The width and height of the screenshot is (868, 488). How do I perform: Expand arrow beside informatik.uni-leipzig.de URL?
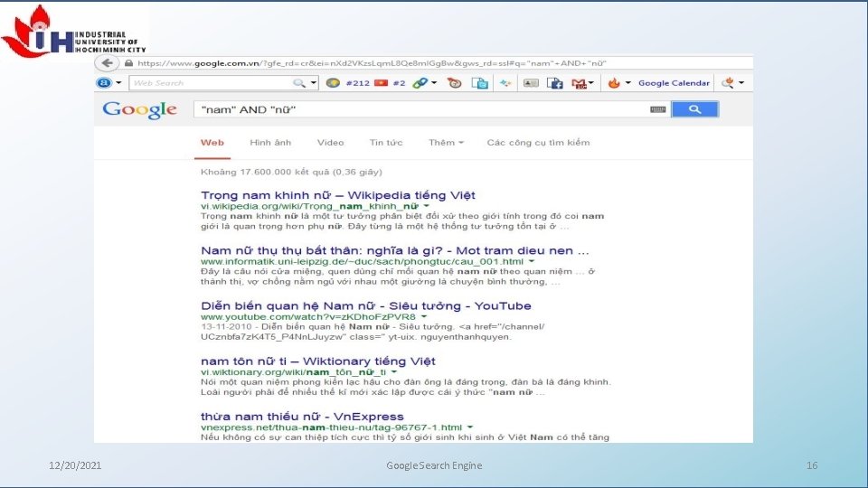pos(532,262)
